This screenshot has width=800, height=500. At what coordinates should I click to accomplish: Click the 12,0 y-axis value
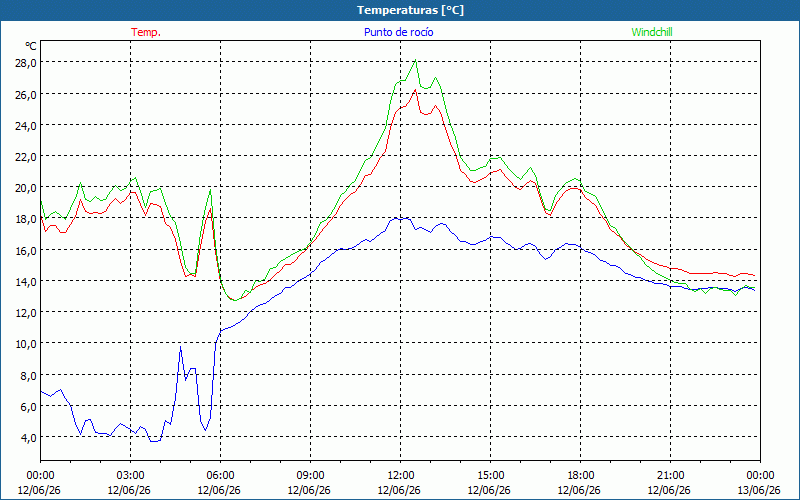pyautogui.click(x=26, y=312)
